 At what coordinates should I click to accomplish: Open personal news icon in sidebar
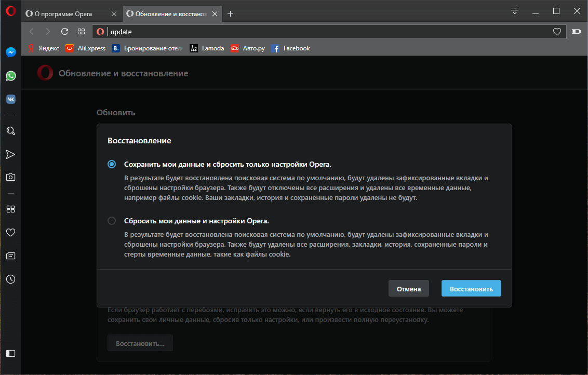11,256
